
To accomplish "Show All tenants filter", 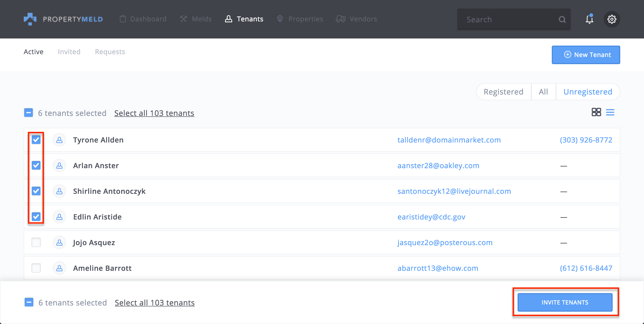I will point(543,92).
